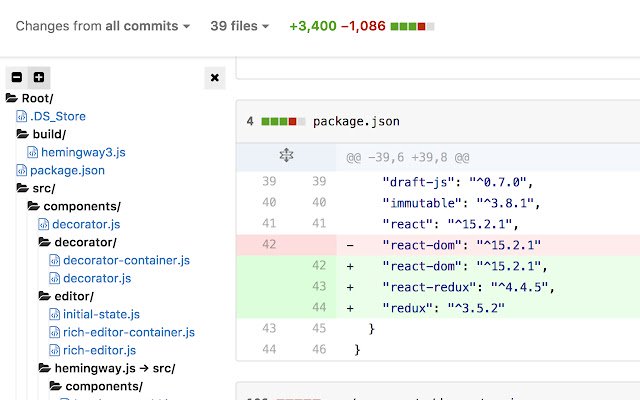The image size is (640, 400).
Task: Click the package.json diff header filename
Action: pos(356,121)
